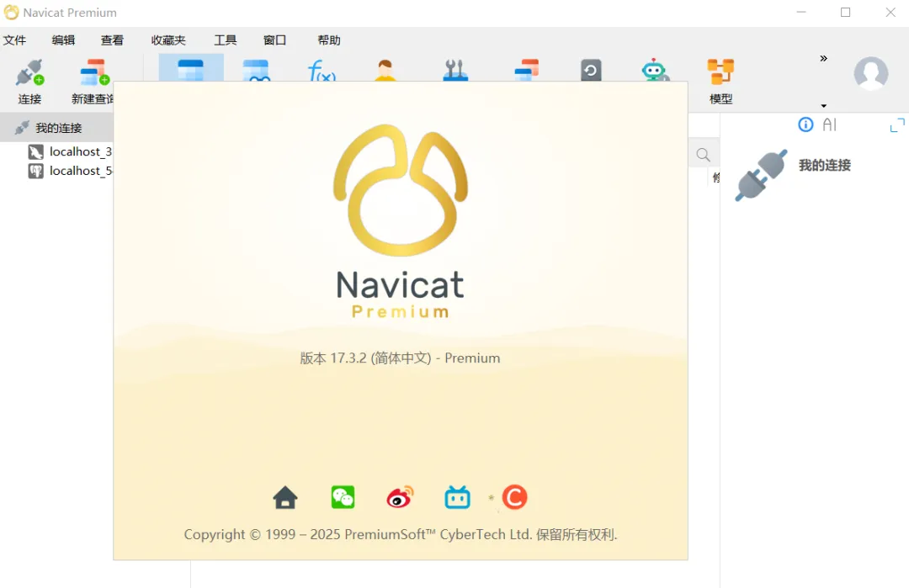
Task: Click the info panel icon
Action: [x=805, y=124]
